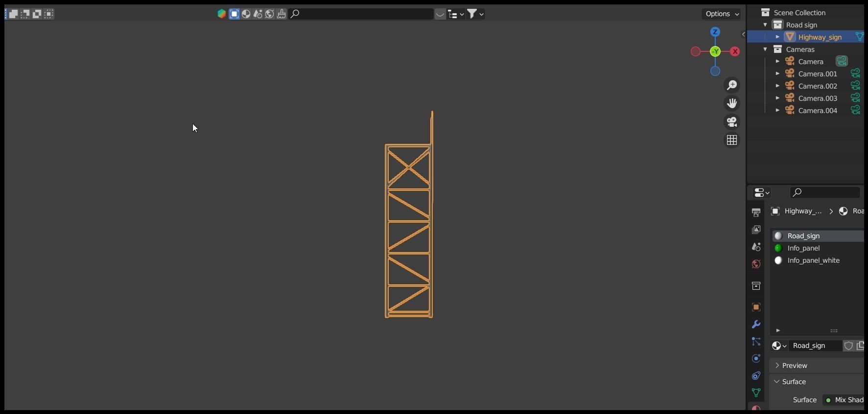
Task: Open the funnel filter popover
Action: 475,14
